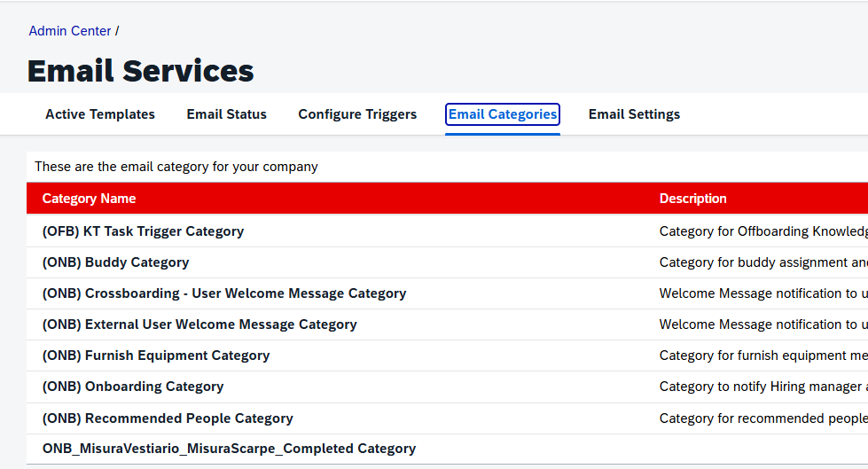Go to the Configure Triggers tab

357,114
